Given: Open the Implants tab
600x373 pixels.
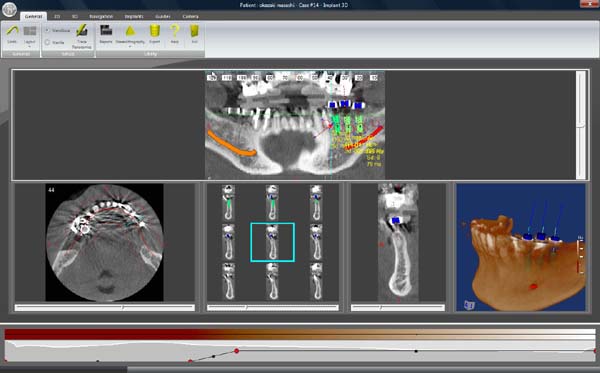Looking at the screenshot, I should (134, 16).
